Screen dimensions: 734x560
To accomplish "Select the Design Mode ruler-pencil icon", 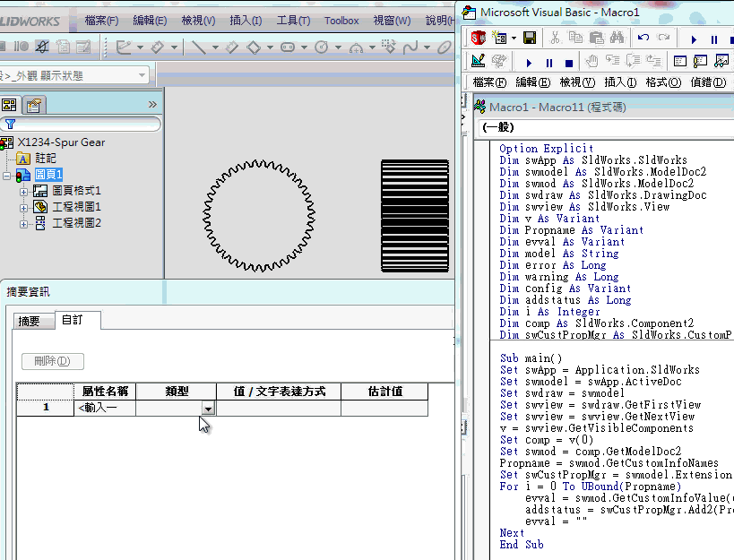I will 478,60.
